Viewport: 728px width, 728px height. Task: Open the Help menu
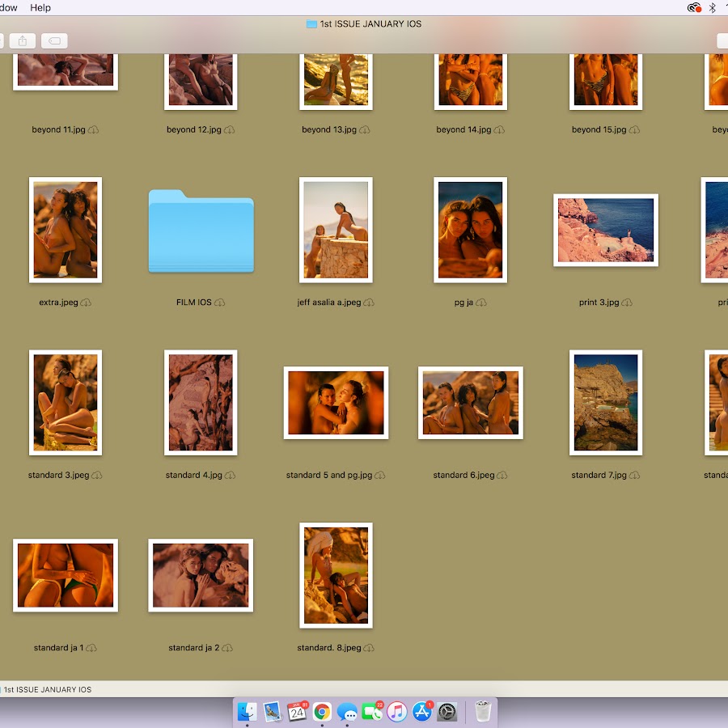(x=40, y=7)
